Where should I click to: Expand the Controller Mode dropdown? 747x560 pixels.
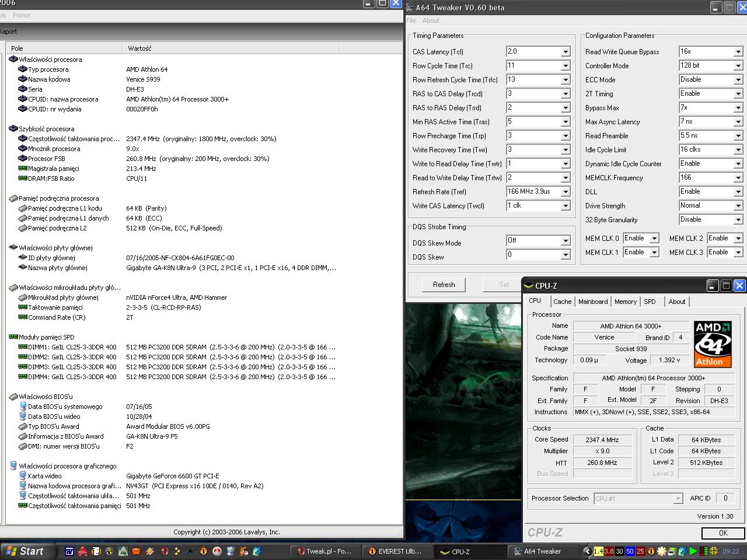(738, 66)
